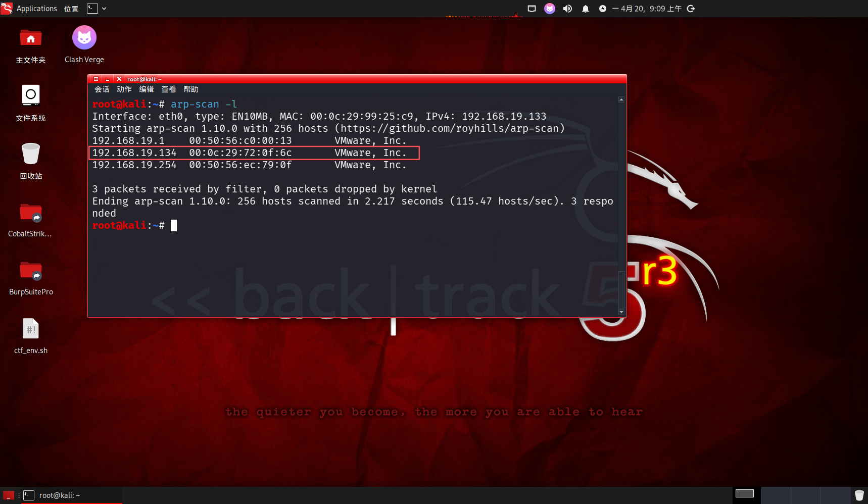Open the volume control speaker icon
The height and width of the screenshot is (504, 868).
click(568, 9)
